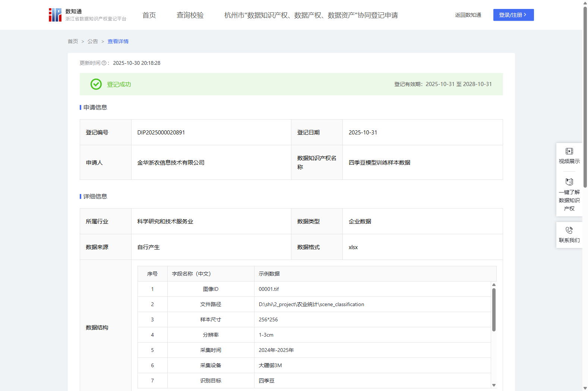Select example value 1-3cm
588x391 pixels.
[266, 335]
